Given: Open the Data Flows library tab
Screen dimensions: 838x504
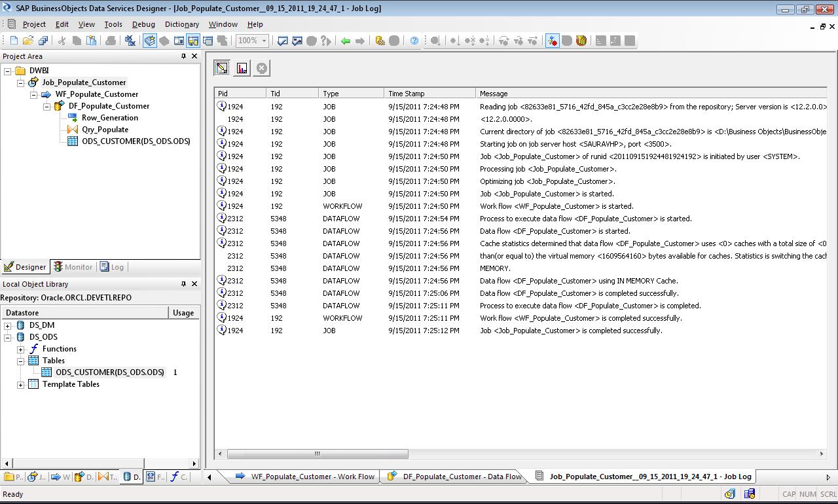Looking at the screenshot, I should coord(84,477).
